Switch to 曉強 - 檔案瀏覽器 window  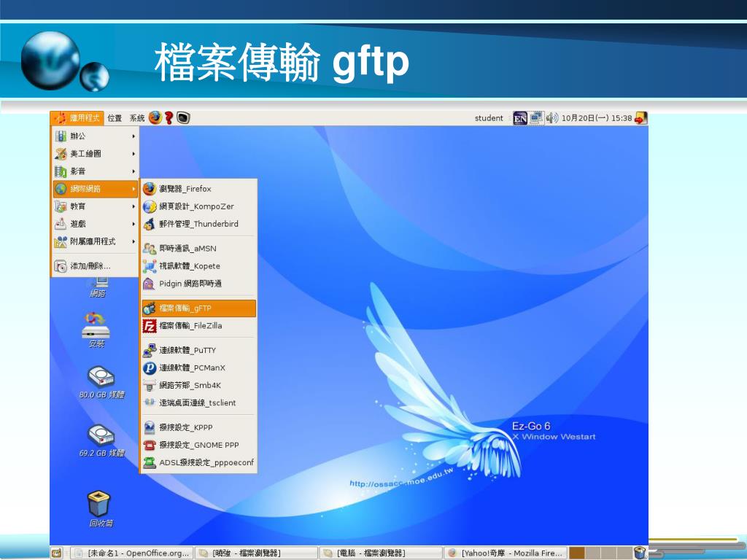point(256,553)
